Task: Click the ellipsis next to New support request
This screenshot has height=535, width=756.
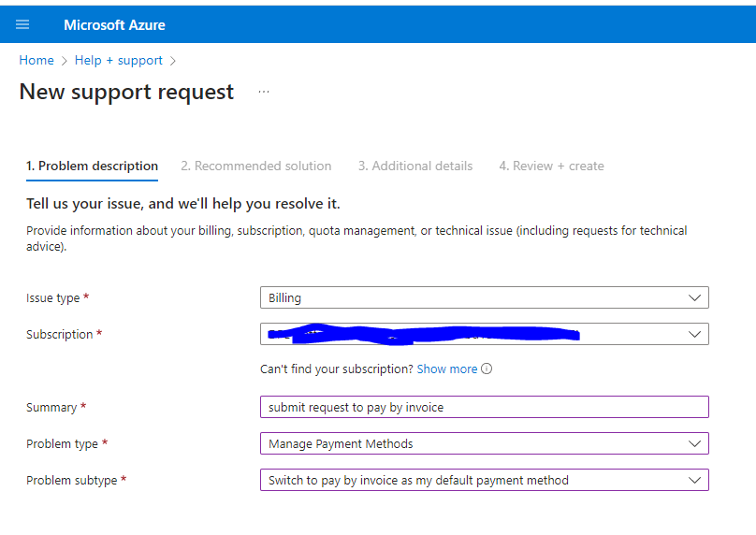Action: [x=264, y=92]
